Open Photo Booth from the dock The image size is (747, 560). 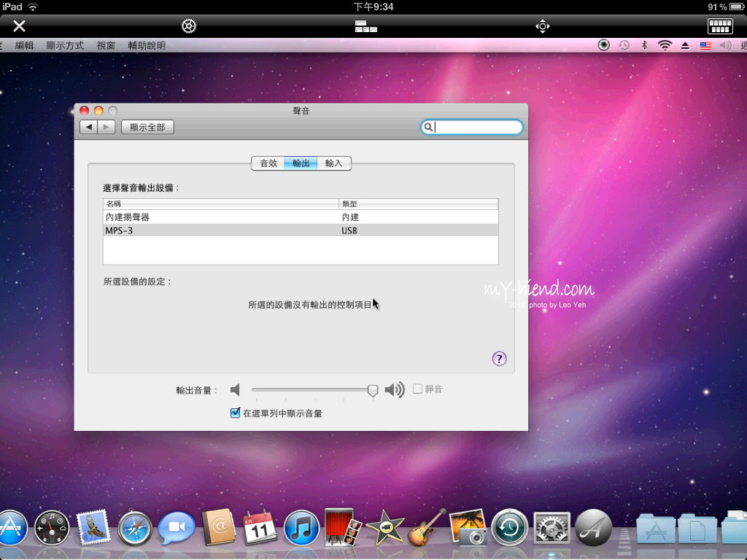click(343, 526)
